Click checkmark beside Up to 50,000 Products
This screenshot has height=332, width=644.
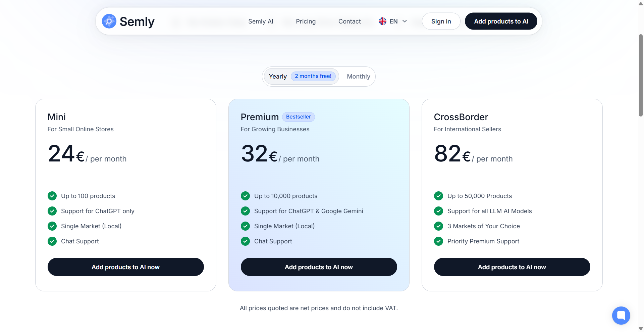(439, 196)
